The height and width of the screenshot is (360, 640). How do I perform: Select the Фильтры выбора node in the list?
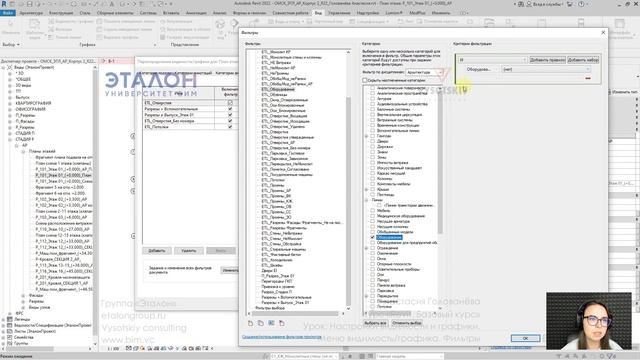click(x=270, y=308)
